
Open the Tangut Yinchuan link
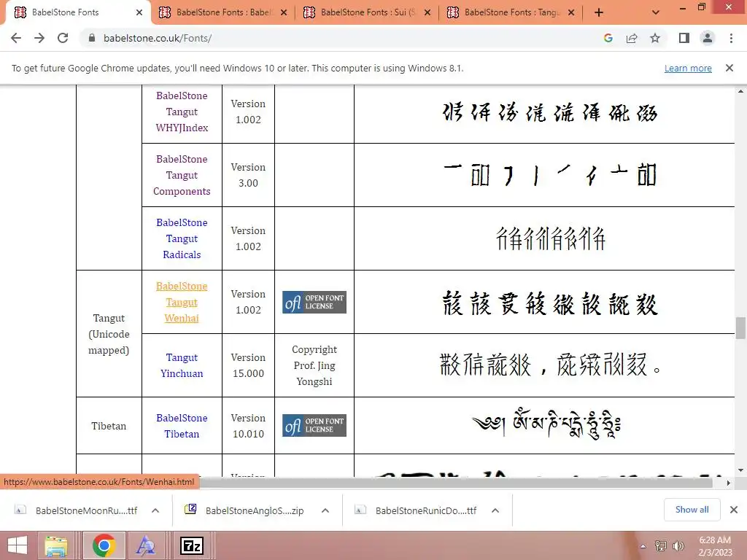click(x=182, y=365)
